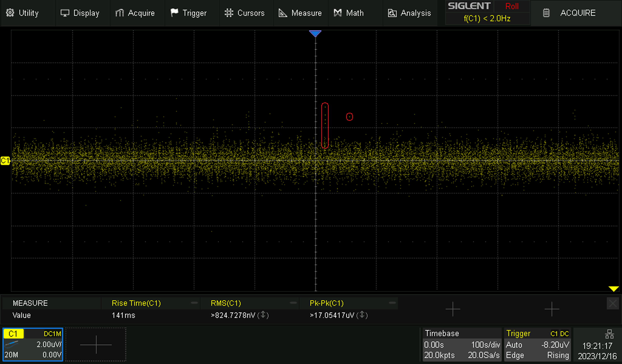Click the Math M icon
Screen dimensions: 622x364
pyautogui.click(x=338, y=13)
